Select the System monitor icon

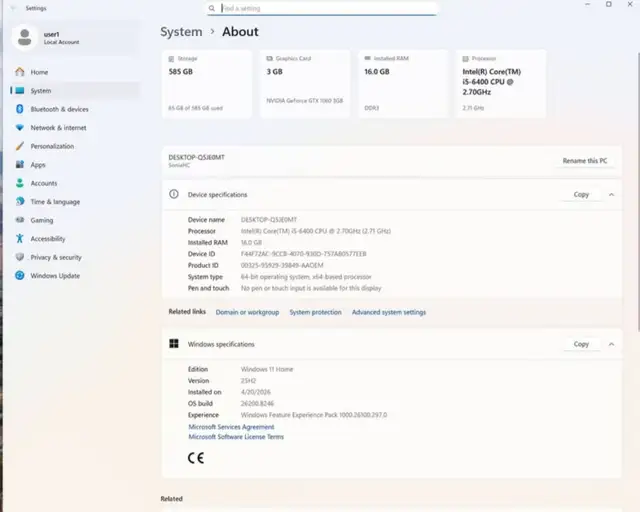20,91
